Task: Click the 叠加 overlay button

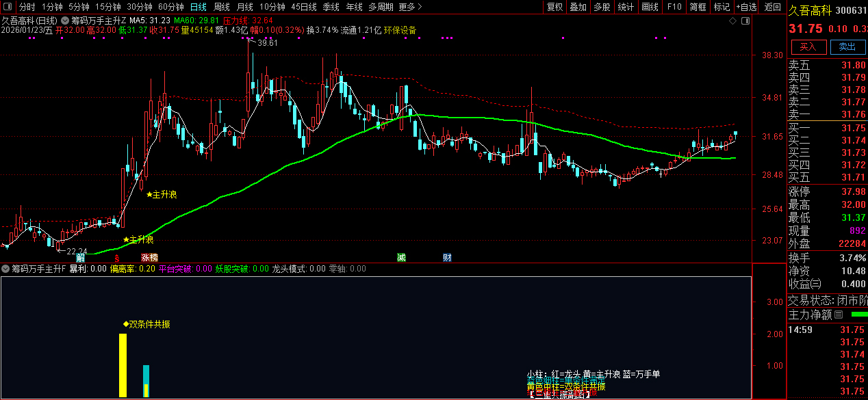Action: 578,7
